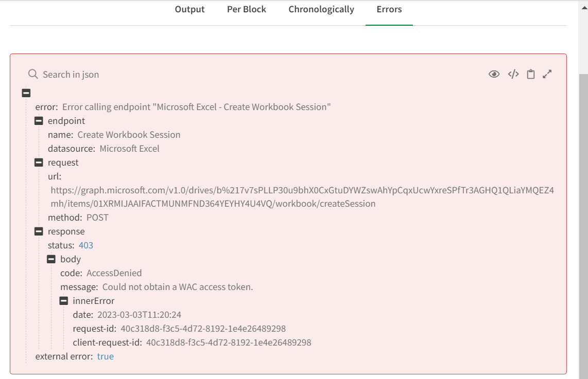Click the eye preview icon
Screen dimensions: 588x379
click(x=494, y=74)
